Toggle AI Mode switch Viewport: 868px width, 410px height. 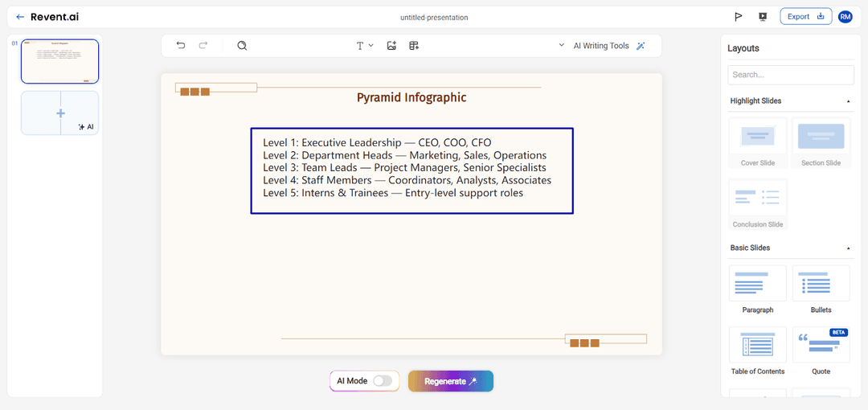click(383, 380)
